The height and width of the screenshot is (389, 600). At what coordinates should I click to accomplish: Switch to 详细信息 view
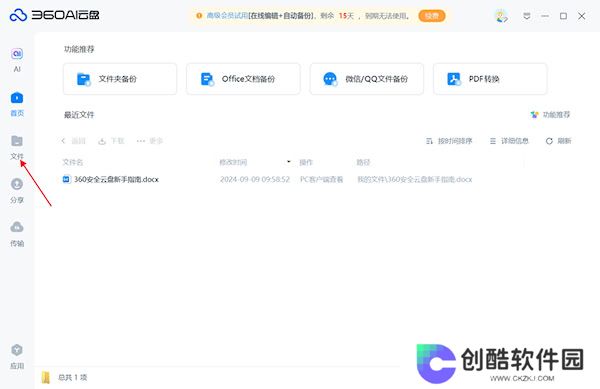tap(509, 141)
